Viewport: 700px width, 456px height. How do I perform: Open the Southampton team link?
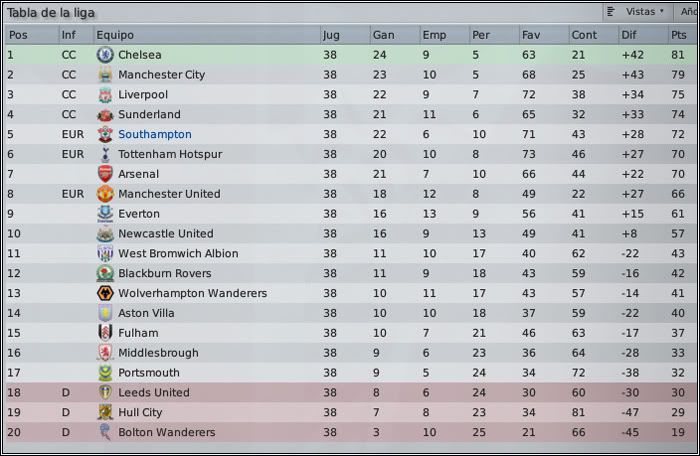(x=154, y=134)
